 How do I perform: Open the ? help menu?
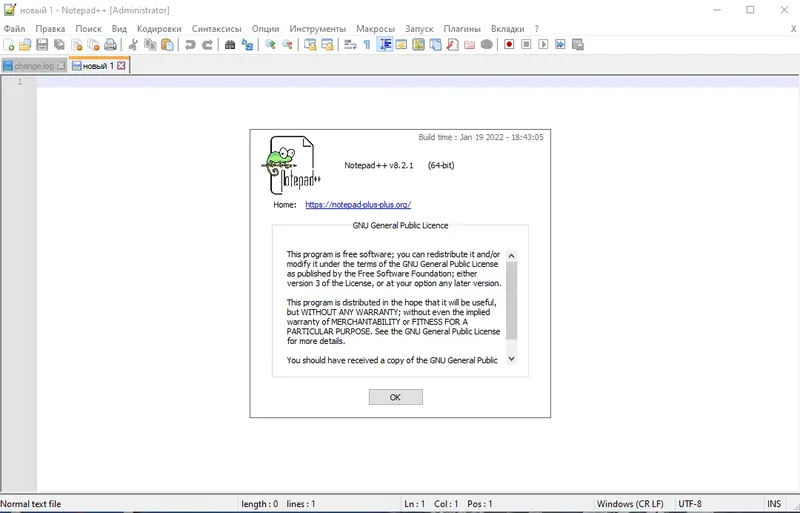click(x=536, y=29)
